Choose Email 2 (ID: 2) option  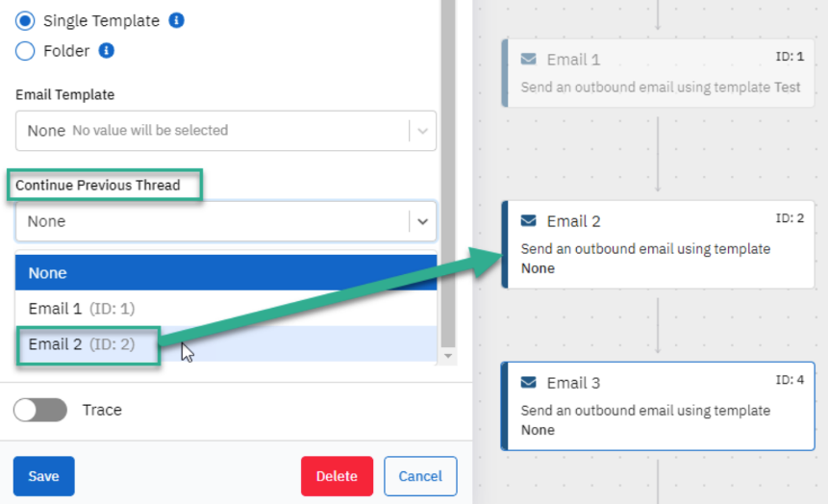pyautogui.click(x=226, y=344)
